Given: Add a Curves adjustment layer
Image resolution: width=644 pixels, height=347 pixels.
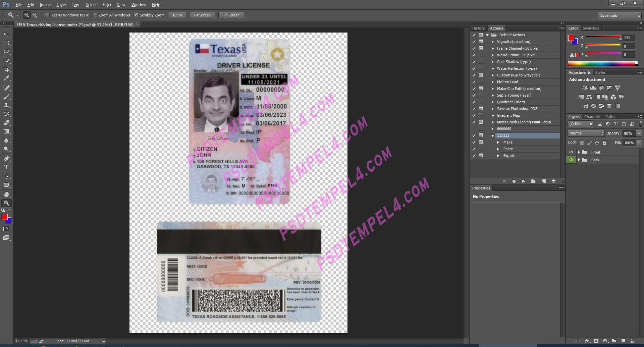Looking at the screenshot, I should tap(601, 88).
